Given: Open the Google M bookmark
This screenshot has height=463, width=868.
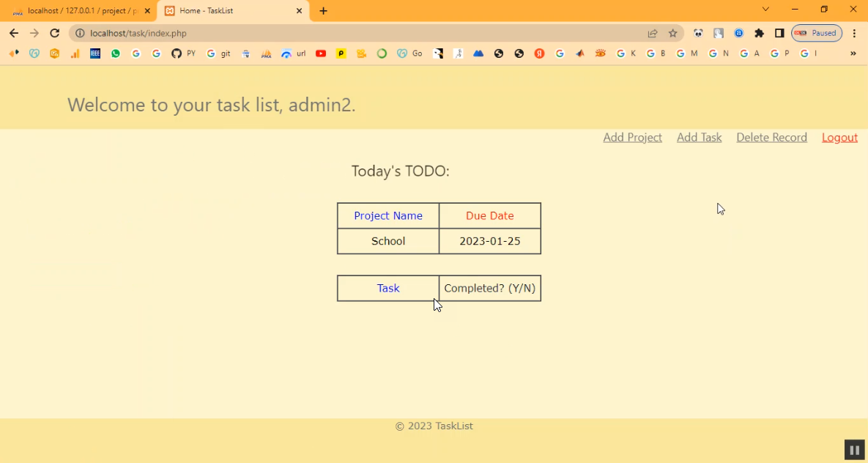Looking at the screenshot, I should click(x=687, y=53).
